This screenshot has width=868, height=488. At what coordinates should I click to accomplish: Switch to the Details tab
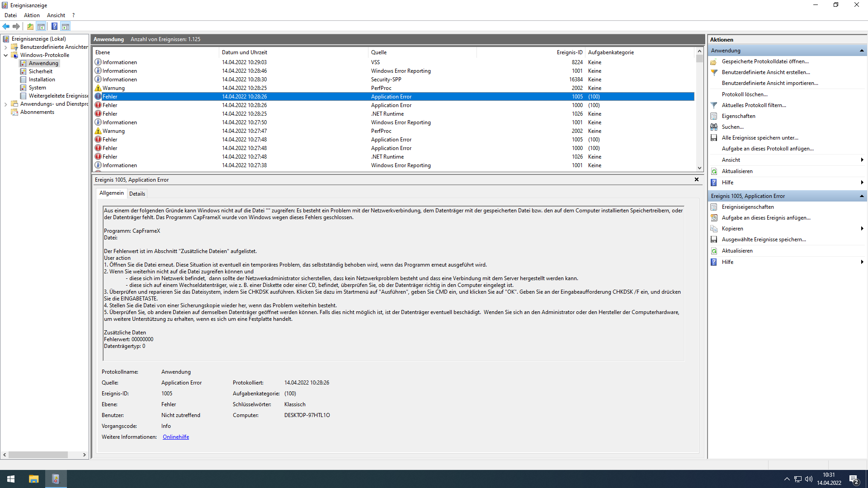pyautogui.click(x=137, y=194)
